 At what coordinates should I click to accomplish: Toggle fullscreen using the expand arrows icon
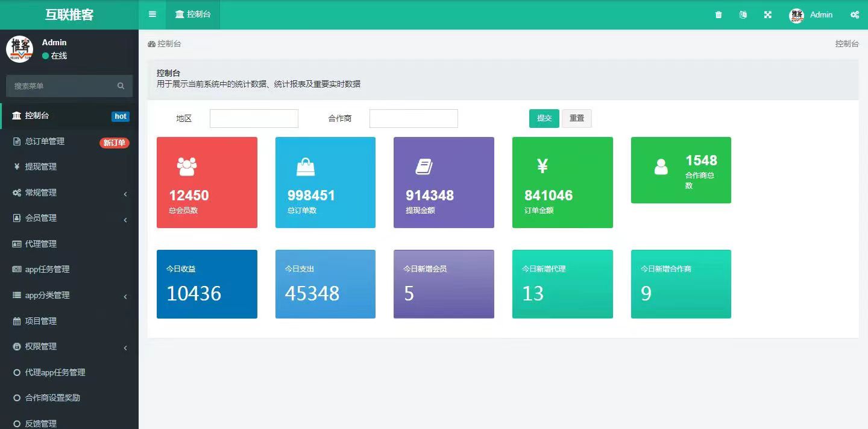(x=768, y=15)
